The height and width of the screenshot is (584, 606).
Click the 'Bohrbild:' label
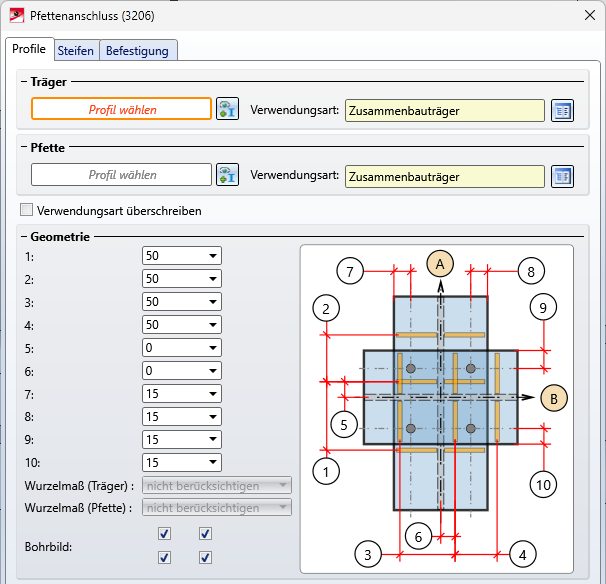tap(48, 547)
